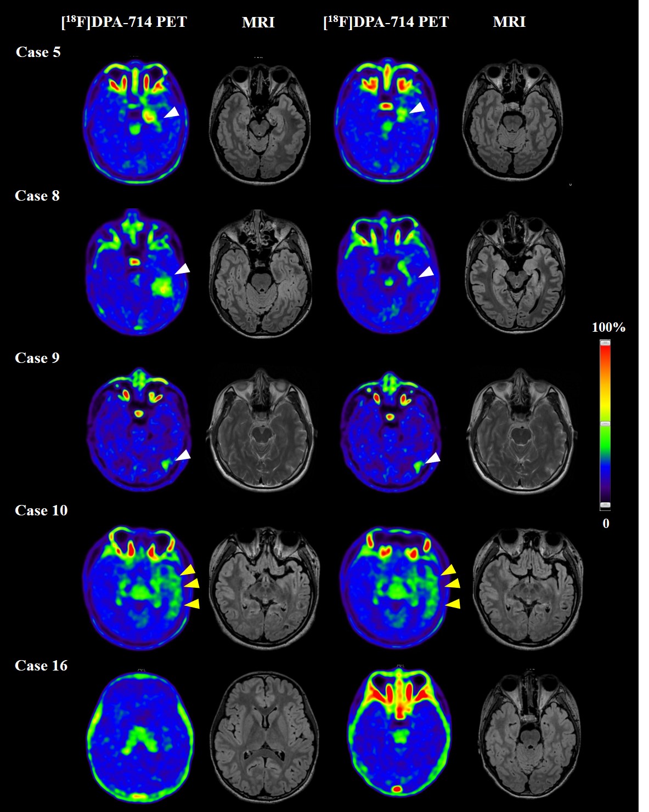
Task: Click the bottom handle of the color scale bar
Action: 605,504
